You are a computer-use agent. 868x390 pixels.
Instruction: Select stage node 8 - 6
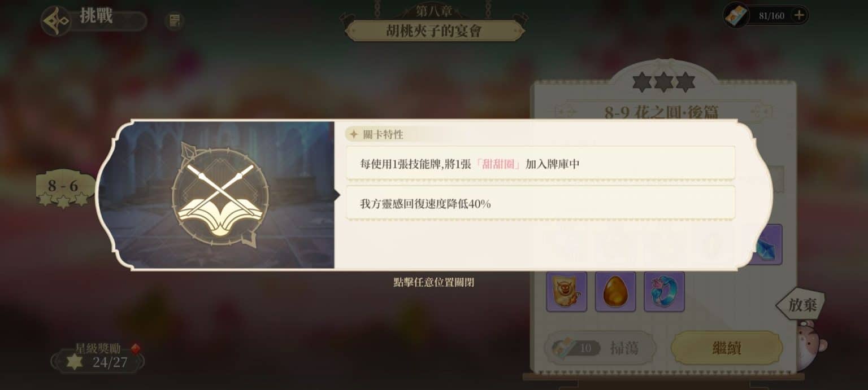[63, 187]
